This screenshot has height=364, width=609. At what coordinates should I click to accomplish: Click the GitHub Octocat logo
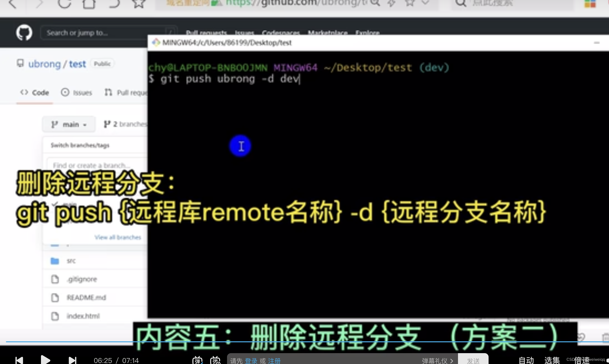point(24,32)
